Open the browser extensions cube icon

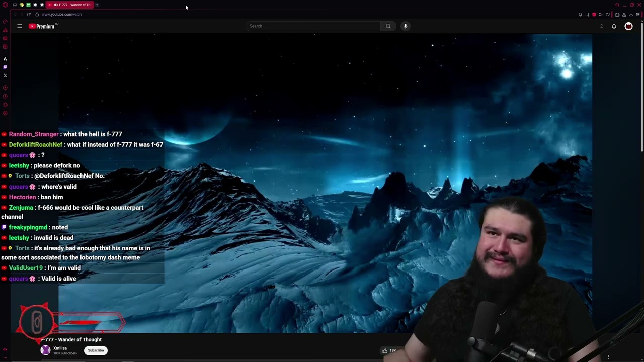(x=617, y=14)
